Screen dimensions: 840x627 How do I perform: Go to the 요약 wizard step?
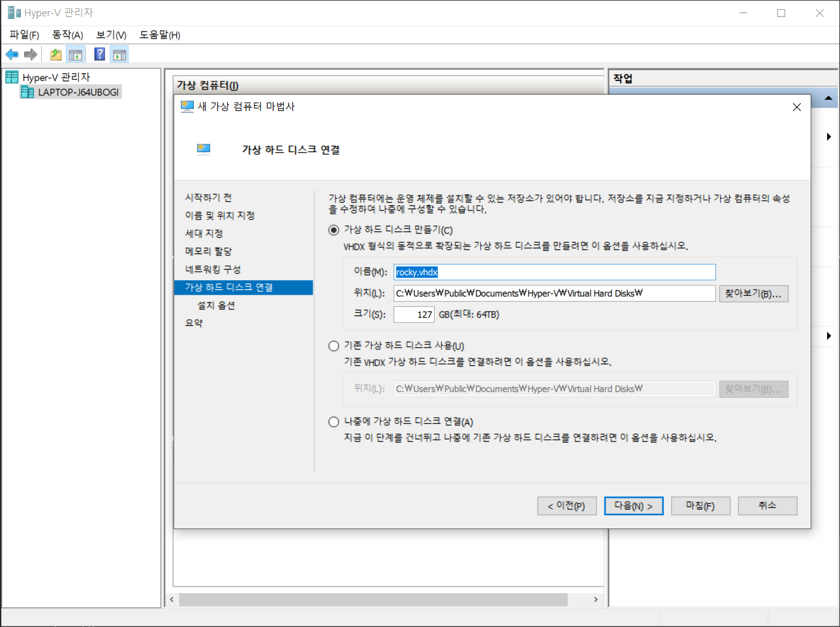[194, 323]
